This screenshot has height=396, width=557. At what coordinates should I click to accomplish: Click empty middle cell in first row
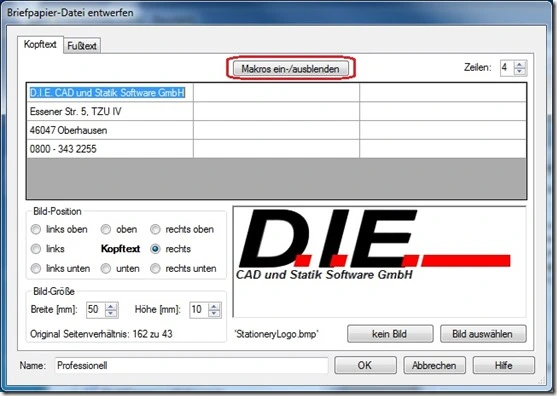pyautogui.click(x=276, y=93)
